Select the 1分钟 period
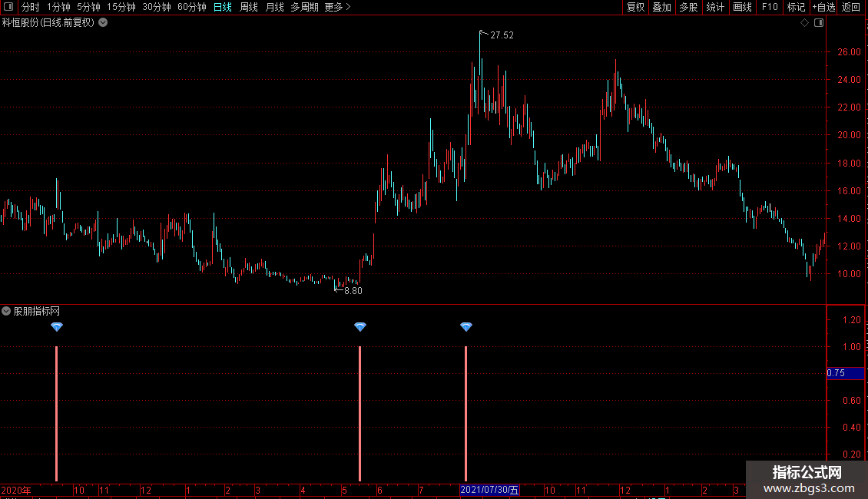The image size is (868, 499). pyautogui.click(x=58, y=7)
